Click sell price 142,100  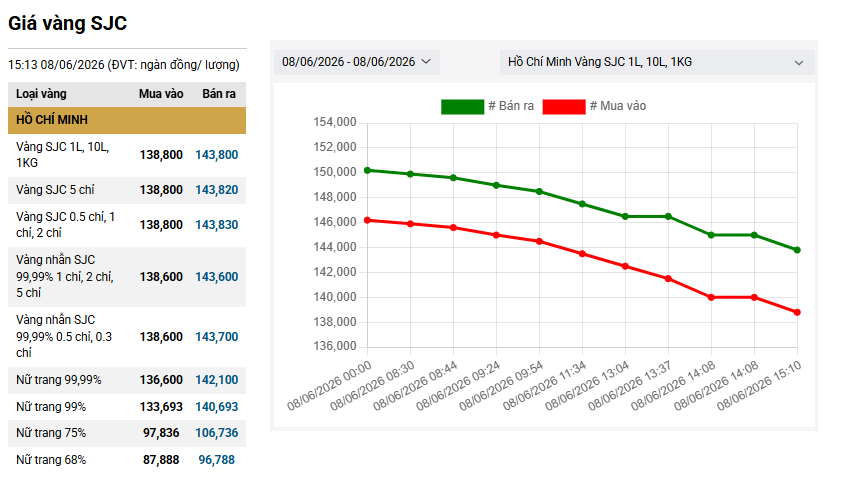tap(217, 380)
